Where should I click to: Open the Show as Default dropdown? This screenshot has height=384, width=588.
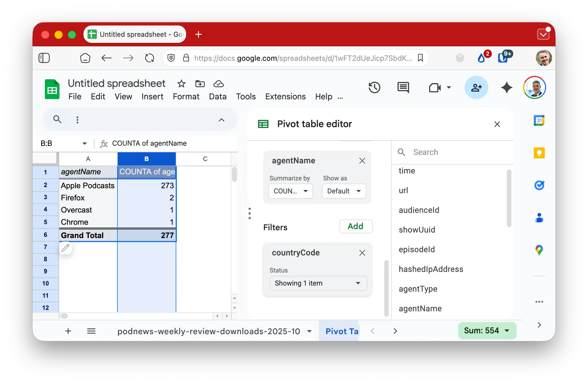click(x=344, y=191)
